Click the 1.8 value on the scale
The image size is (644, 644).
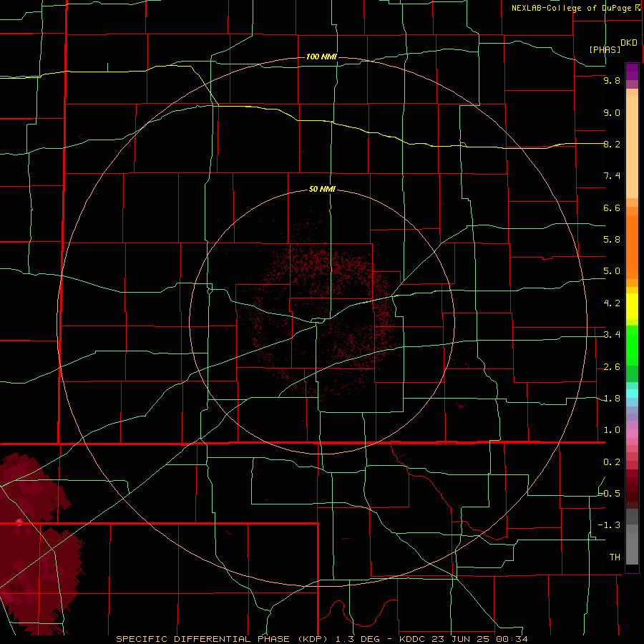[612, 399]
